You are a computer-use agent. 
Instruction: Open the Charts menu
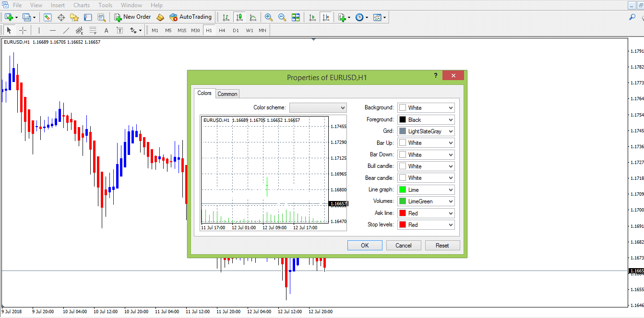point(82,5)
